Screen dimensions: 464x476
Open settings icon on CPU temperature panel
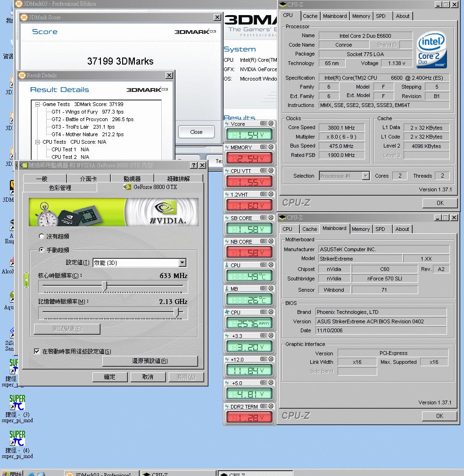pyautogui.click(x=263, y=265)
